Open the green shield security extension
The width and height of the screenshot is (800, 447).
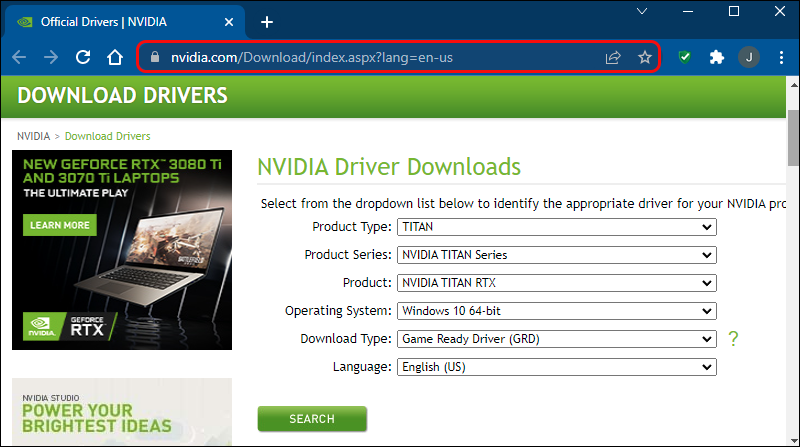click(685, 57)
